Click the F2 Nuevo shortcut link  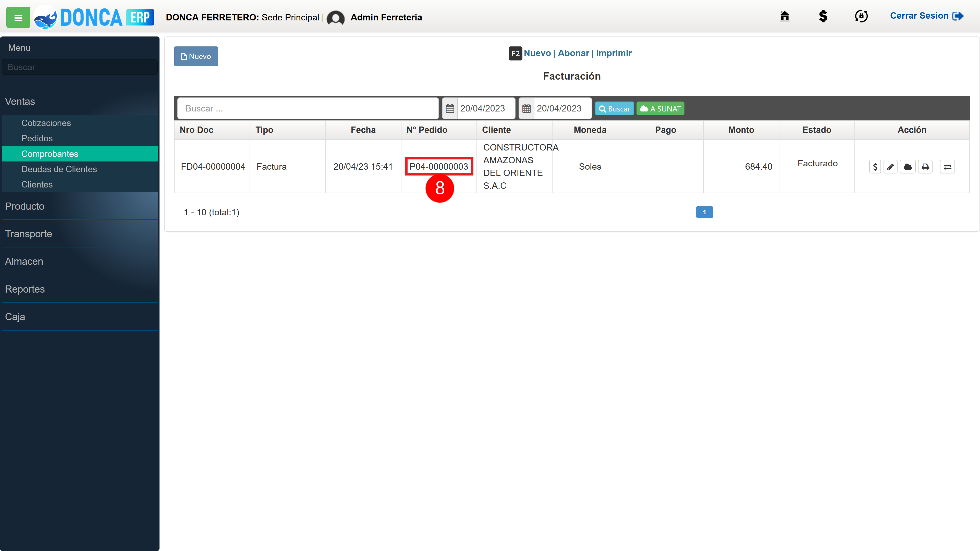point(537,53)
